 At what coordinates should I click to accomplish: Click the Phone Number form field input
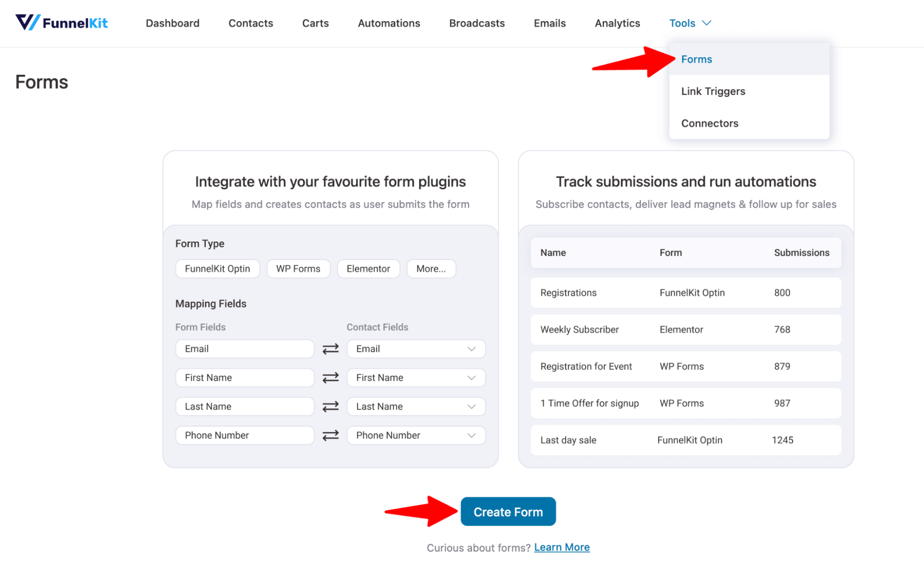point(245,435)
